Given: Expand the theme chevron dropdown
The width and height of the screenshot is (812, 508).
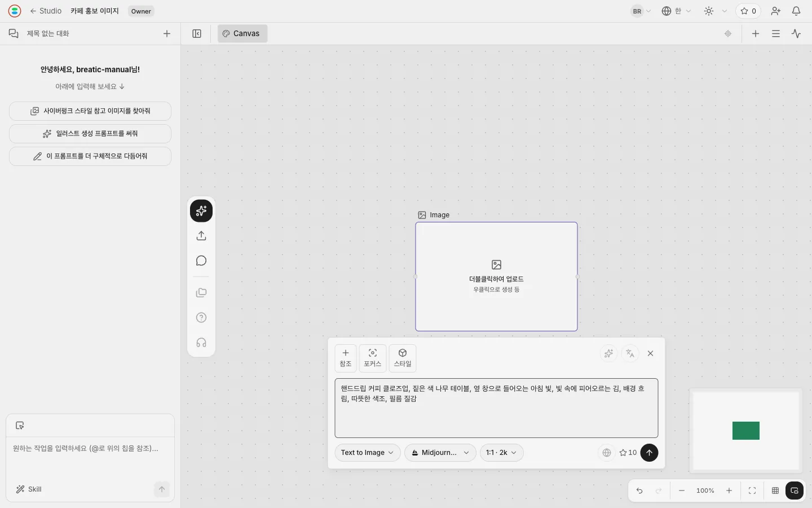Looking at the screenshot, I should [725, 11].
